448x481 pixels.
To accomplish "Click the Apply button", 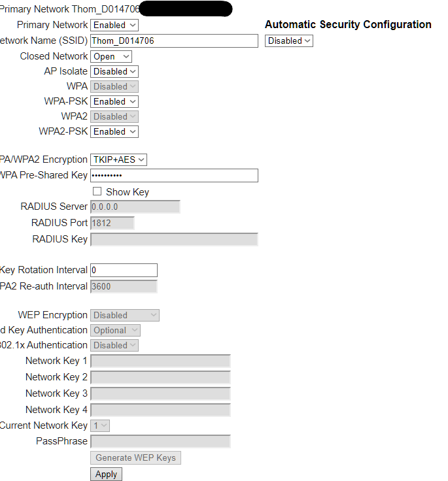I will coord(106,474).
